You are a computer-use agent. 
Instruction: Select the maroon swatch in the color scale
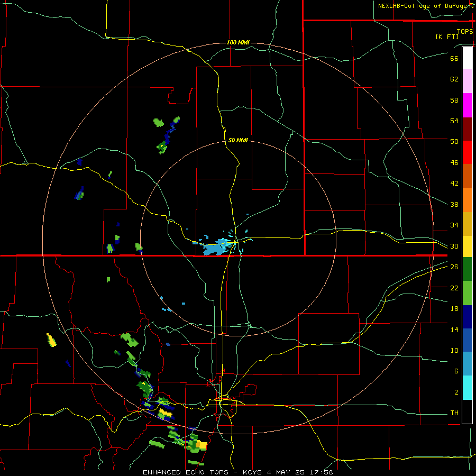coord(467,129)
